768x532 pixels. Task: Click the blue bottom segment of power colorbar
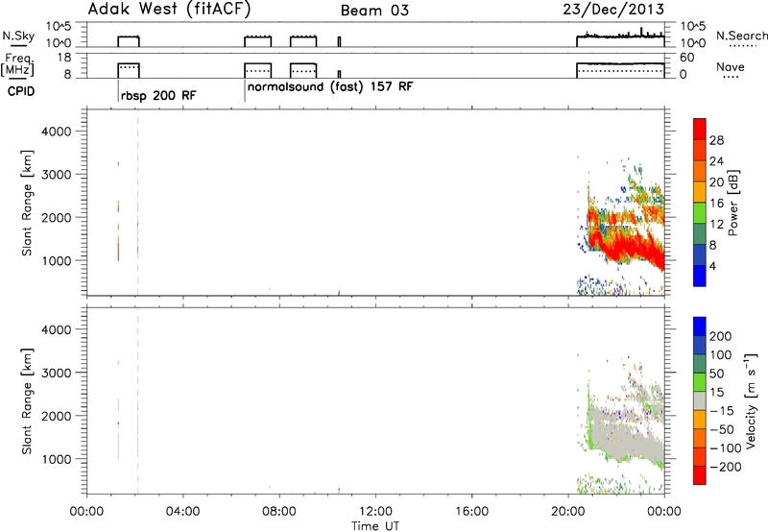[x=700, y=276]
